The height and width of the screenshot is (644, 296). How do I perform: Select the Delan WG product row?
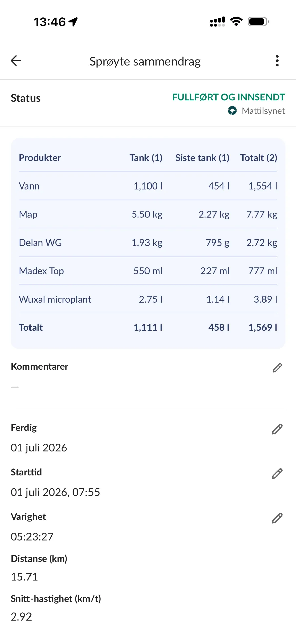(x=148, y=243)
